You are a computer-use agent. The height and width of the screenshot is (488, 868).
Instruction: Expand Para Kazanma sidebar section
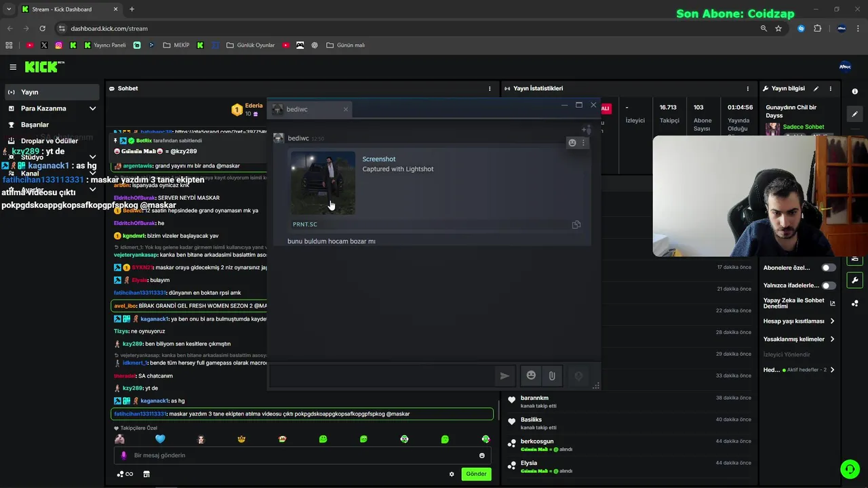click(93, 108)
